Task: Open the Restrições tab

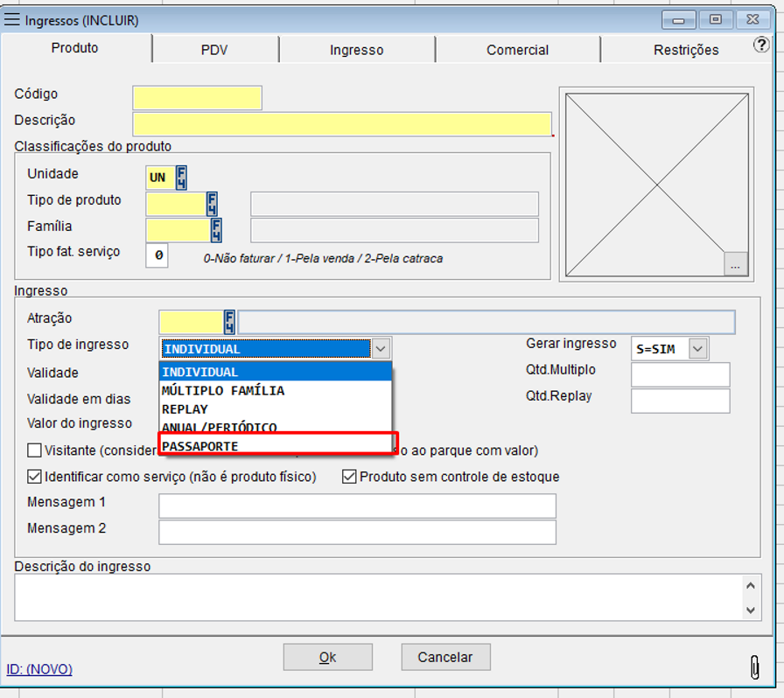Action: [x=686, y=50]
